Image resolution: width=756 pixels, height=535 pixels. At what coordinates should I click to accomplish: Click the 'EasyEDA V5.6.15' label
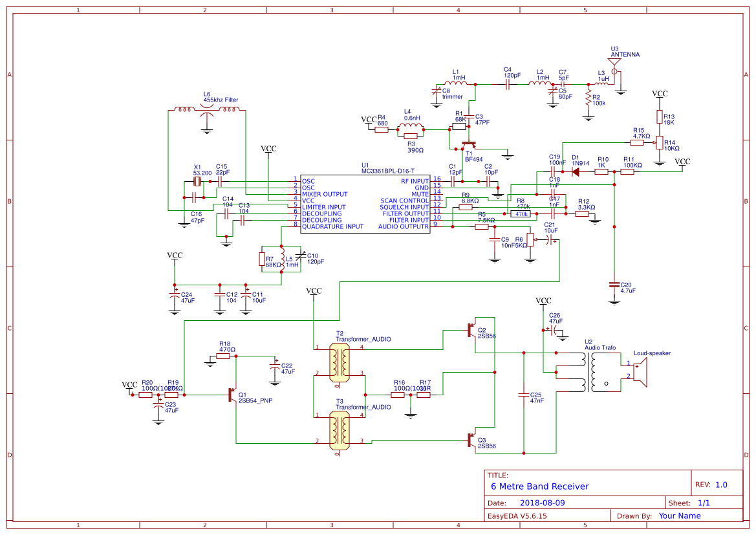(517, 516)
